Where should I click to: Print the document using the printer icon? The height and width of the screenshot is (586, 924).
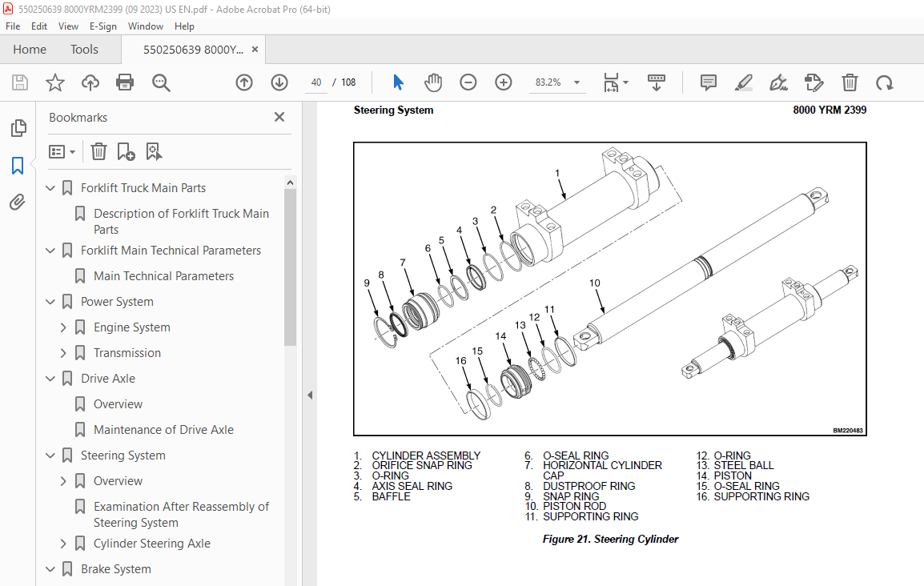click(125, 82)
